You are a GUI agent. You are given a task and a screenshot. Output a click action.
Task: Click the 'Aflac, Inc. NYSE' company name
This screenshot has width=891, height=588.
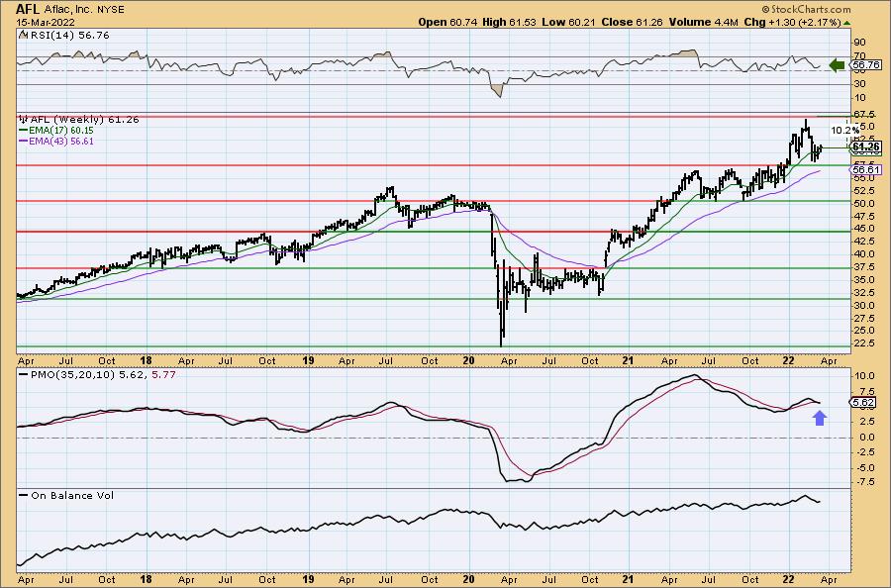(x=83, y=10)
